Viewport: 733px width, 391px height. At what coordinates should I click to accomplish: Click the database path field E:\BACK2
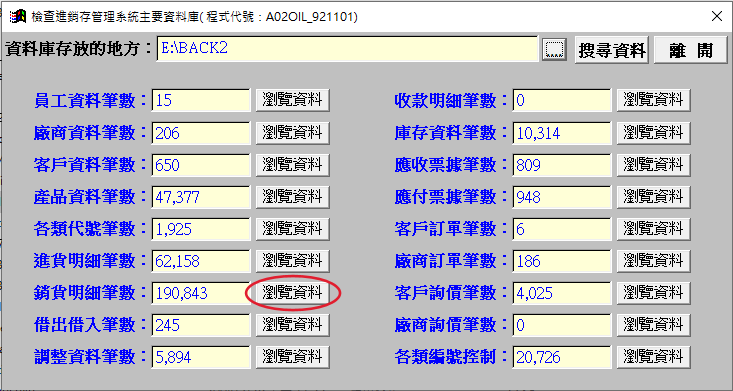pos(348,49)
